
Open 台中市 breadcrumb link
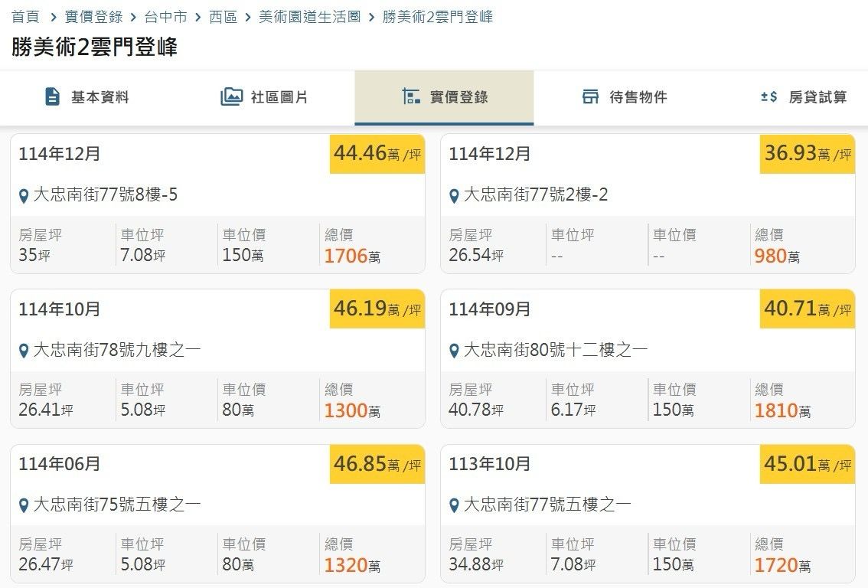pos(165,16)
